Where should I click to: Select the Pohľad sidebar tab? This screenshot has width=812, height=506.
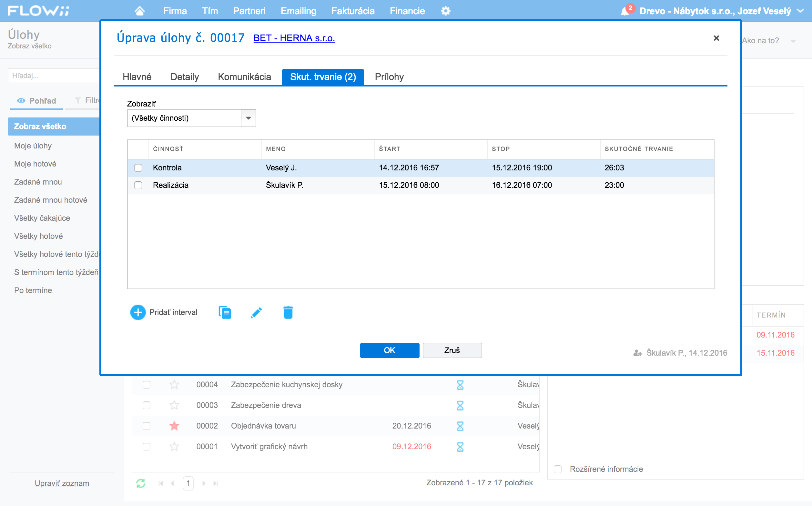(x=36, y=101)
